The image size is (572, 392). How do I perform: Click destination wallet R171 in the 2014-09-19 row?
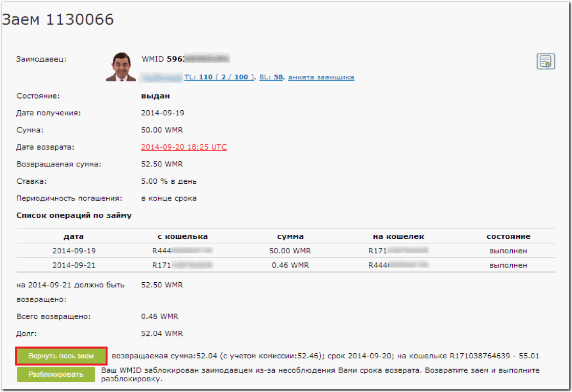[x=398, y=251]
